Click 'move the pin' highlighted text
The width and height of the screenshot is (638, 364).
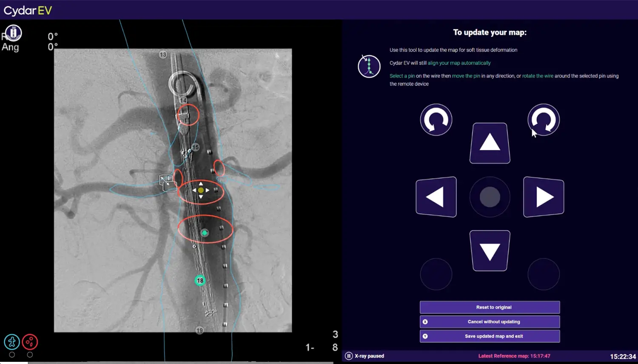click(x=466, y=76)
